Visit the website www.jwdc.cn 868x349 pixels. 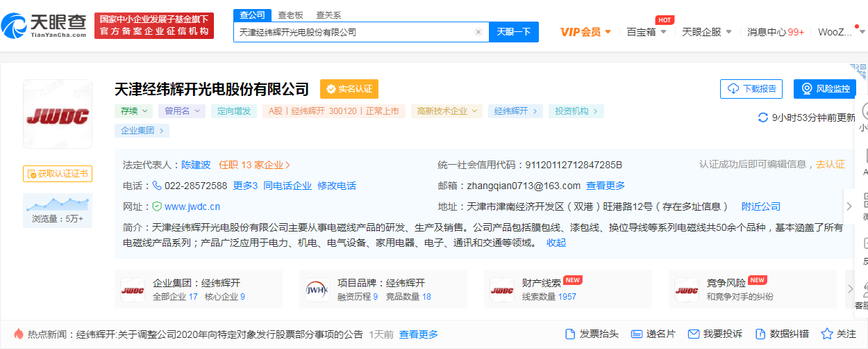tap(192, 206)
